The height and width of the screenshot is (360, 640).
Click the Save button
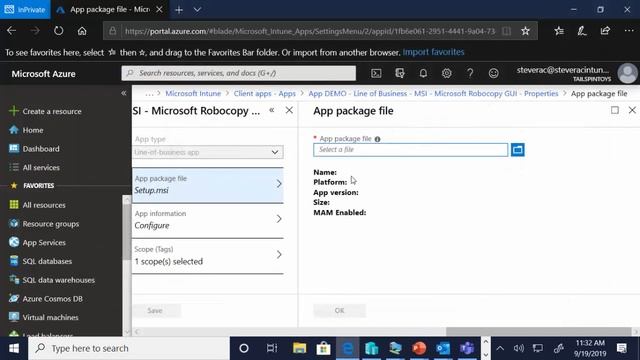[x=155, y=311]
